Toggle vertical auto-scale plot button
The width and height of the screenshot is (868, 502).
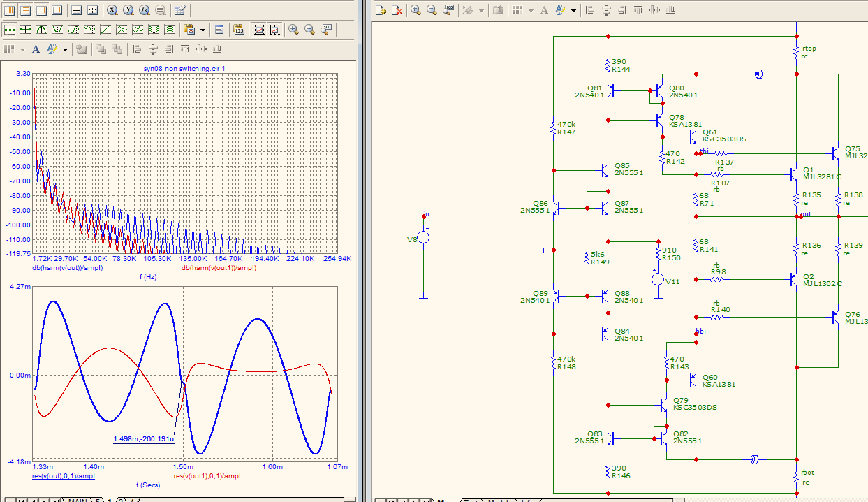pos(275,30)
